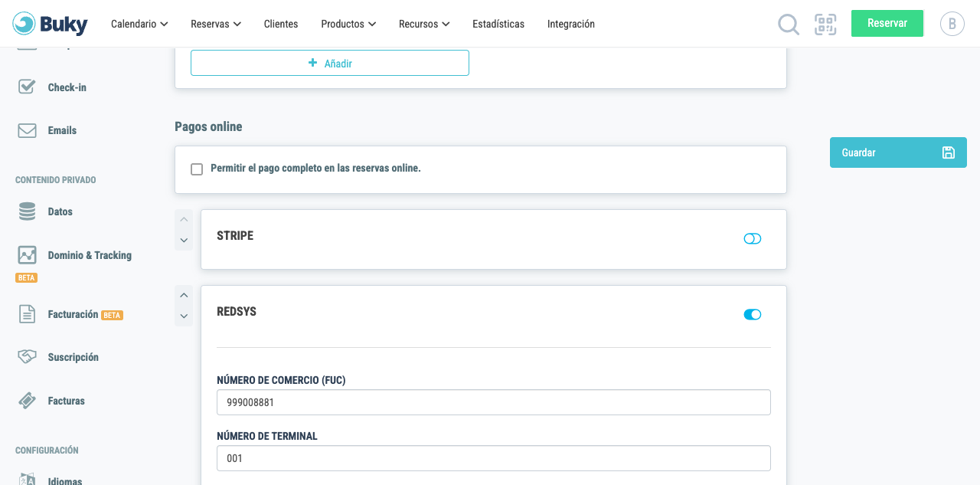The width and height of the screenshot is (980, 485).
Task: Move Redsys block up with arrow
Action: click(184, 295)
